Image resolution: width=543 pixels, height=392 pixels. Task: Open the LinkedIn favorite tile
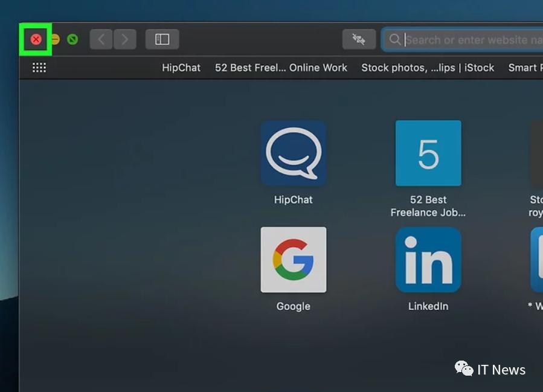[428, 259]
